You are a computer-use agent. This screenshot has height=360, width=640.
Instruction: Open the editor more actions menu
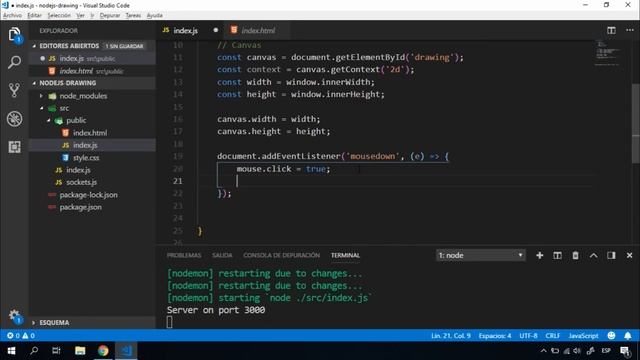[630, 30]
